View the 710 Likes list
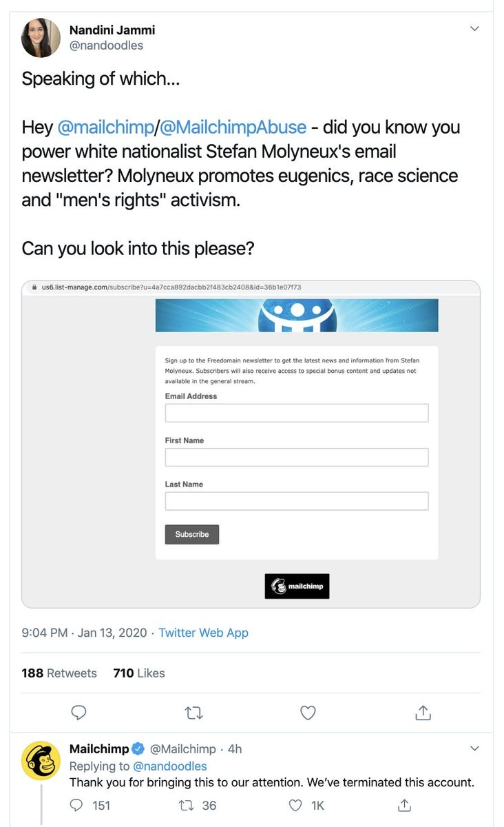This screenshot has width=504, height=827. (139, 673)
